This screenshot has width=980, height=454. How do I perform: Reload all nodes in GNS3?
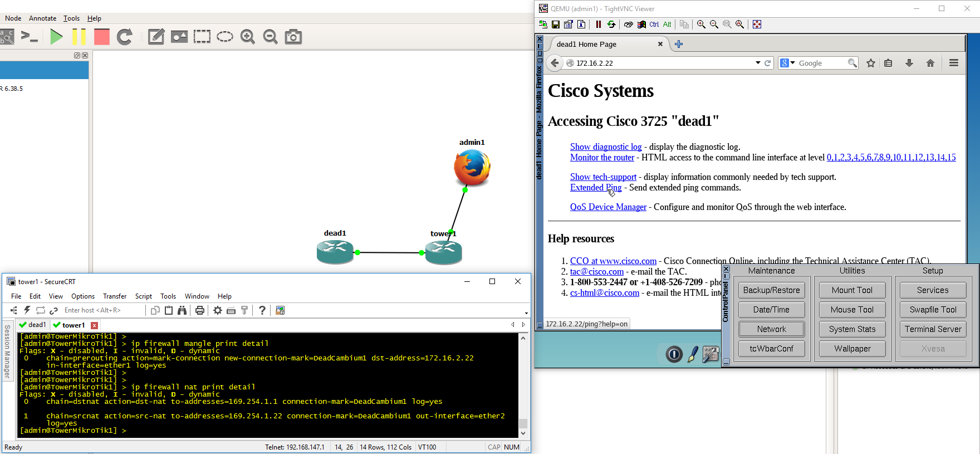[x=125, y=37]
